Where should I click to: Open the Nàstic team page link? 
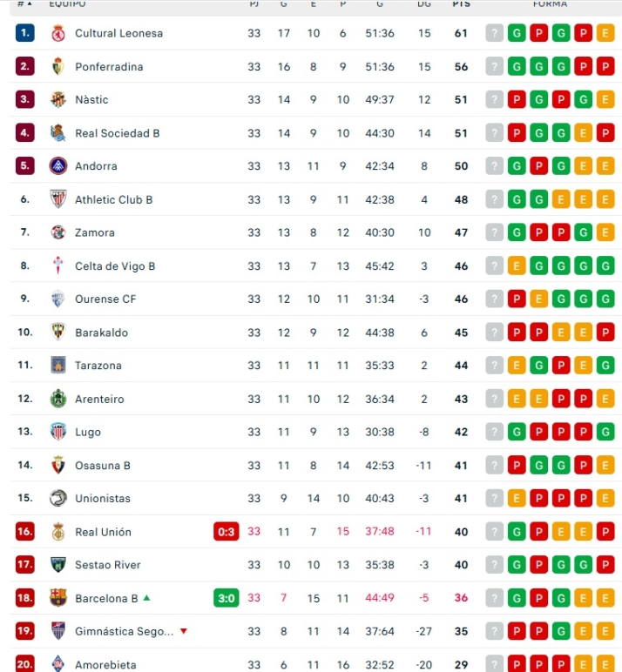click(x=91, y=100)
